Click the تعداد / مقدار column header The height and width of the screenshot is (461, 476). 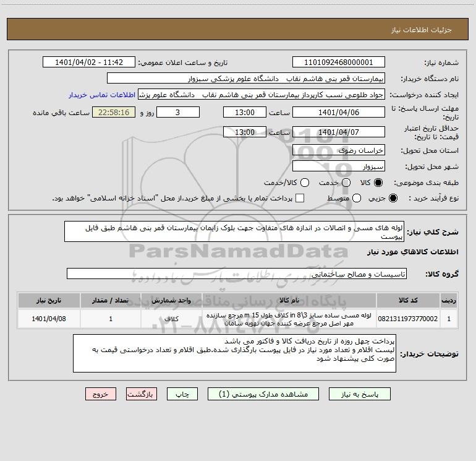tap(111, 301)
